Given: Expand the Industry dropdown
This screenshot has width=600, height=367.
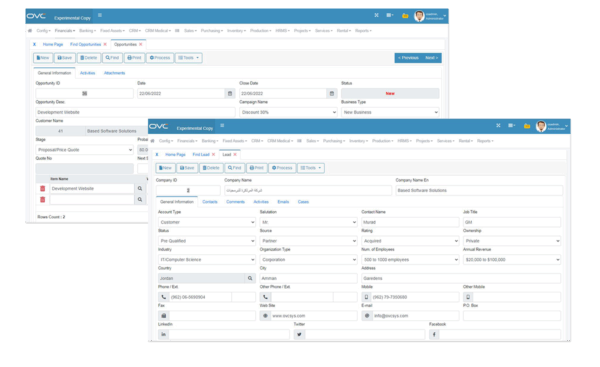Looking at the screenshot, I should [x=207, y=259].
